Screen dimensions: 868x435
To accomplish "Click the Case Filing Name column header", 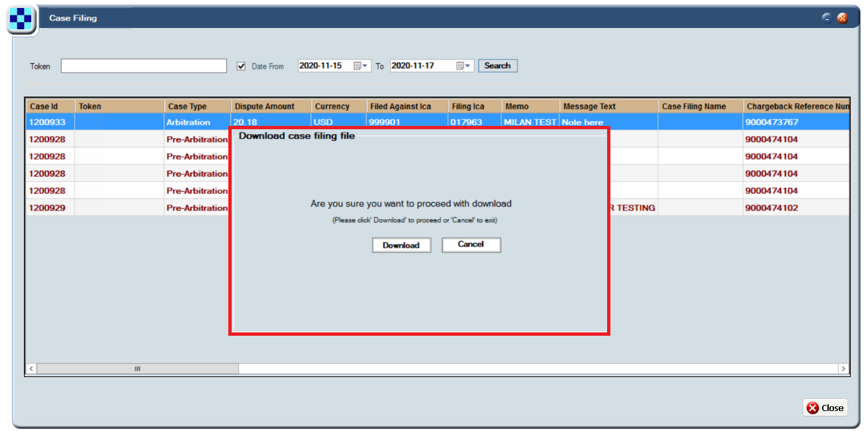I will click(701, 107).
